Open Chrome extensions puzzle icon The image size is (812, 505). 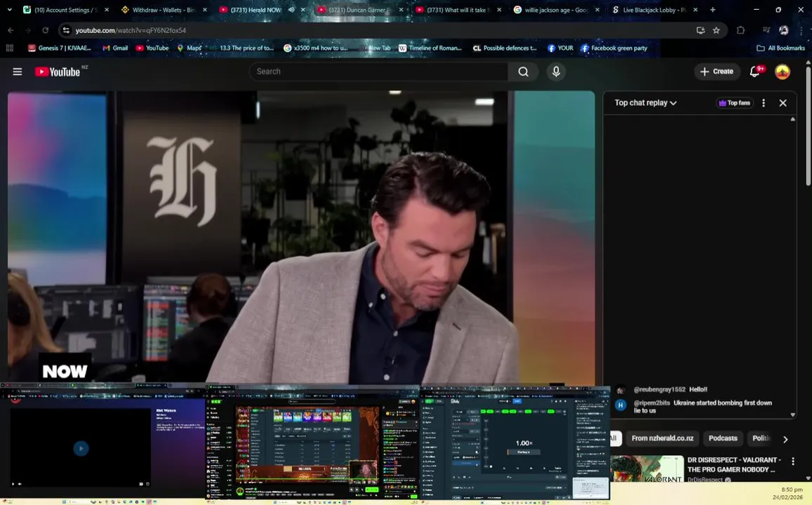(x=740, y=30)
